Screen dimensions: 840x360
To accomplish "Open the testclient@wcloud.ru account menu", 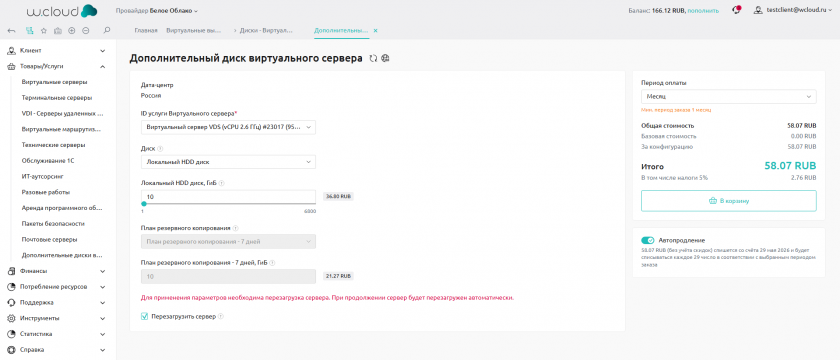I will click(799, 10).
